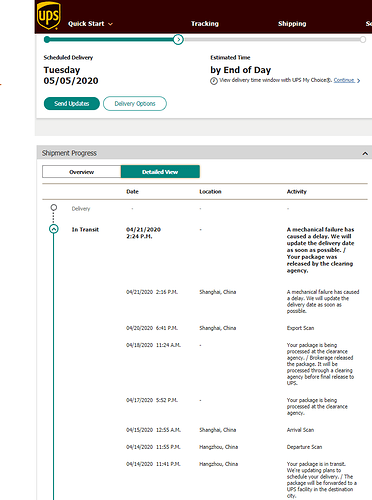Click the teal shipment progress bar
Viewport: 372px width, 500px height.
point(113,40)
